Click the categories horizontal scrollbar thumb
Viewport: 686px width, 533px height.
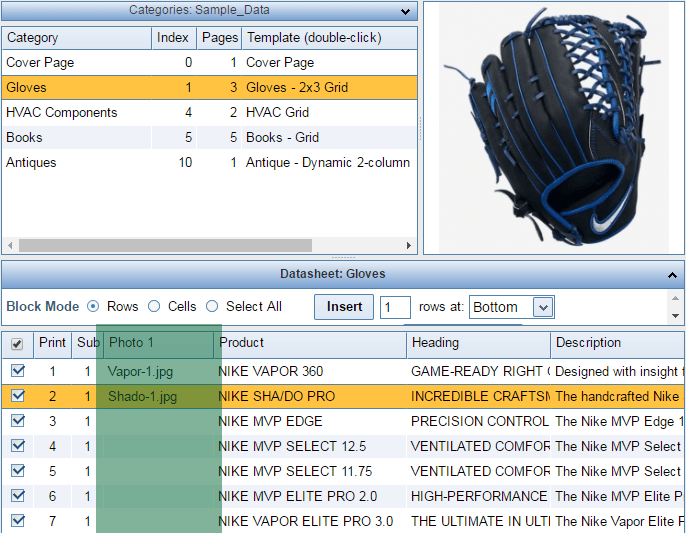point(165,245)
